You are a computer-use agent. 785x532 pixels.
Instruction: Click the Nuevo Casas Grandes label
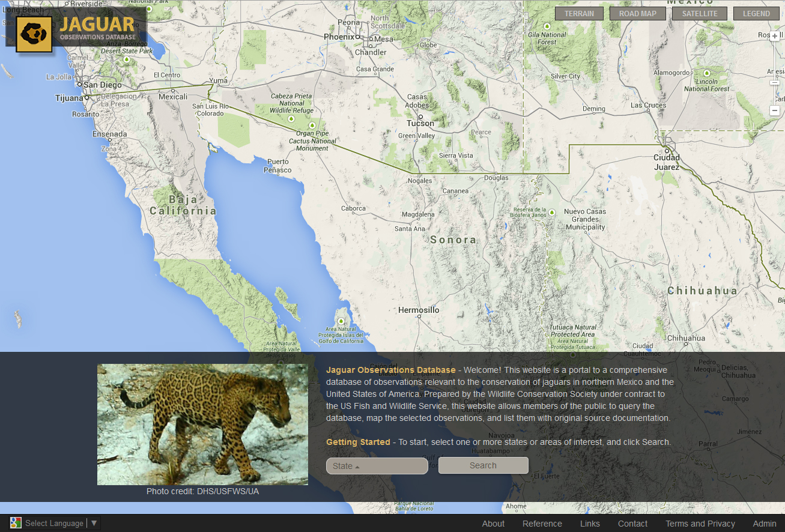(x=585, y=219)
